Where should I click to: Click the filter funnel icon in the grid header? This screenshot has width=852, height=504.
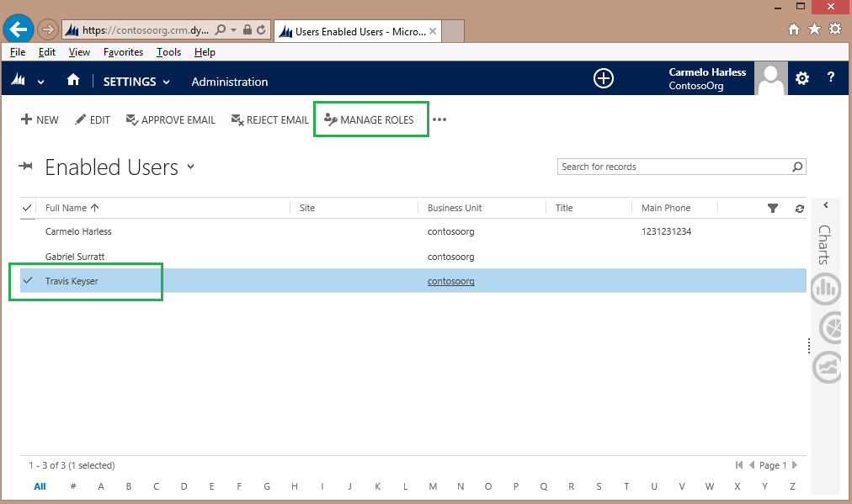(773, 208)
